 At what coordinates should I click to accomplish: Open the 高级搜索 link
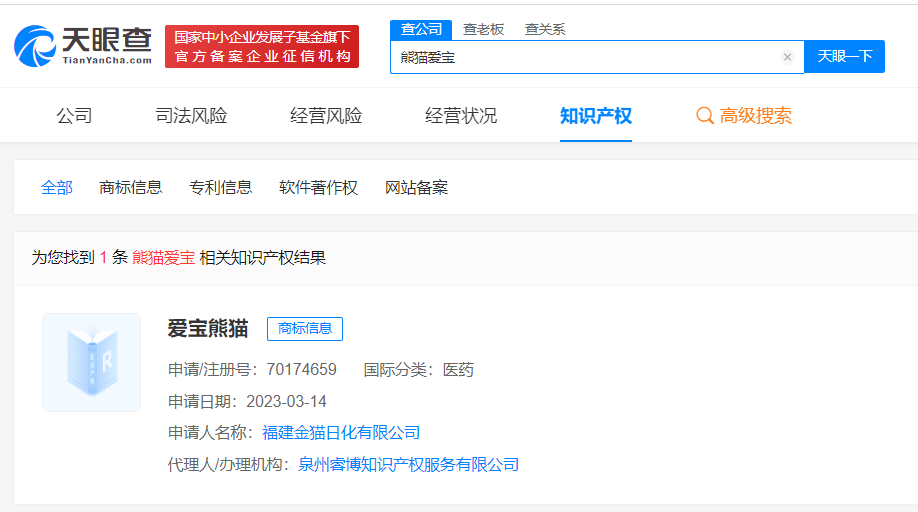755,116
